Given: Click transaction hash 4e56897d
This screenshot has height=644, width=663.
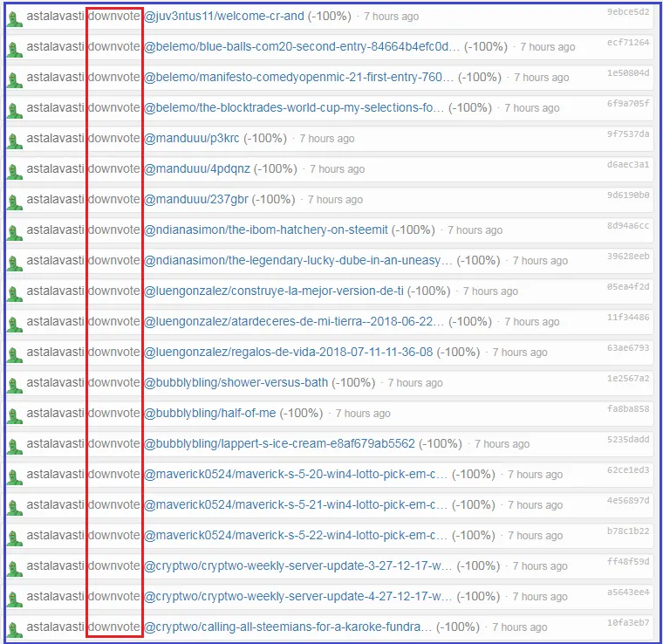Looking at the screenshot, I should (628, 500).
